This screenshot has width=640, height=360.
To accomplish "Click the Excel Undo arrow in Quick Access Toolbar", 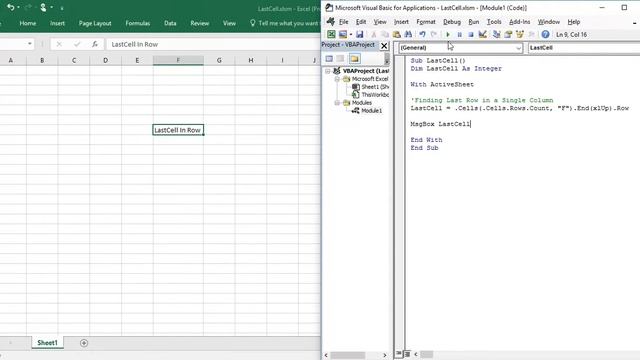I will 11,7.
